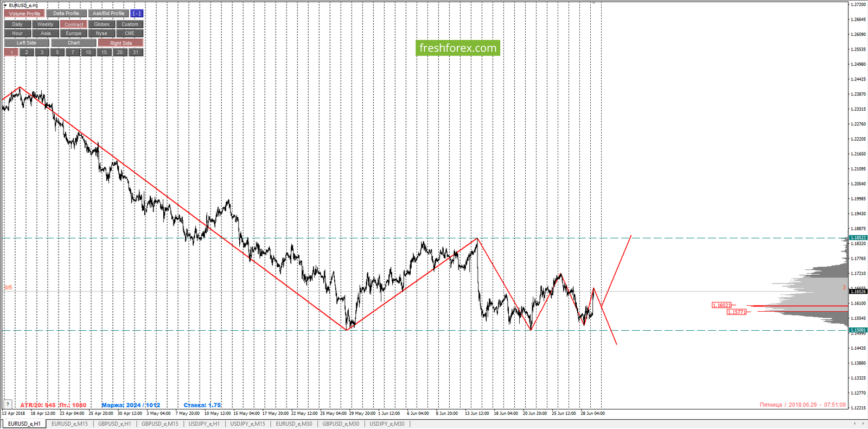Pick the Asia session button
This screenshot has height=429, width=868.
pos(46,34)
